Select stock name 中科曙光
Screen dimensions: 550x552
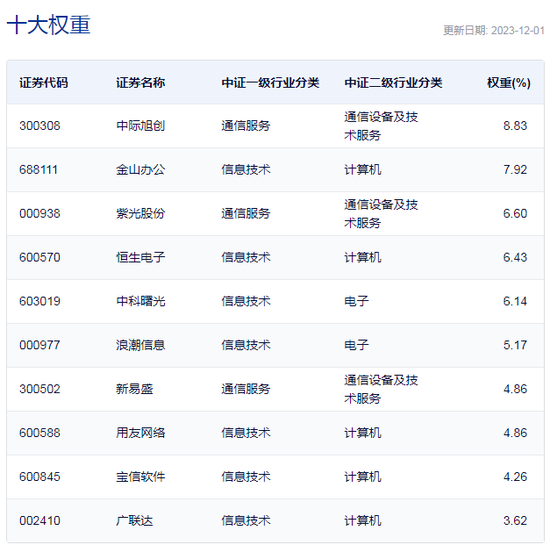[140, 301]
